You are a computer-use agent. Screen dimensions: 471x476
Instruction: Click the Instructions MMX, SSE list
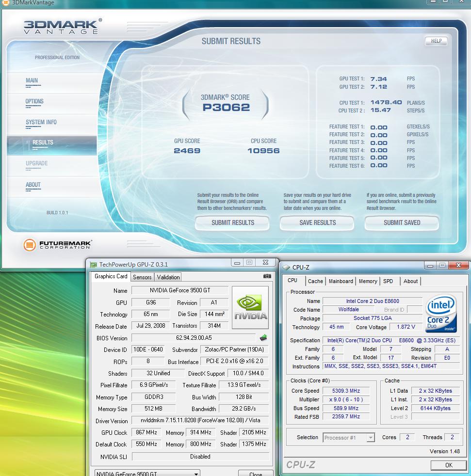(x=391, y=366)
